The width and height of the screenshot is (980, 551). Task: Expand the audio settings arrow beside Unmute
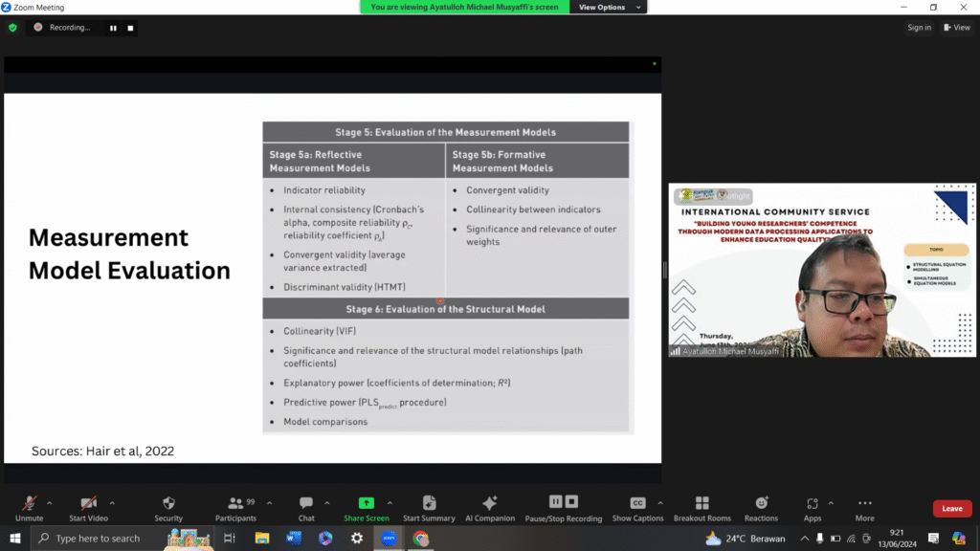coord(50,502)
